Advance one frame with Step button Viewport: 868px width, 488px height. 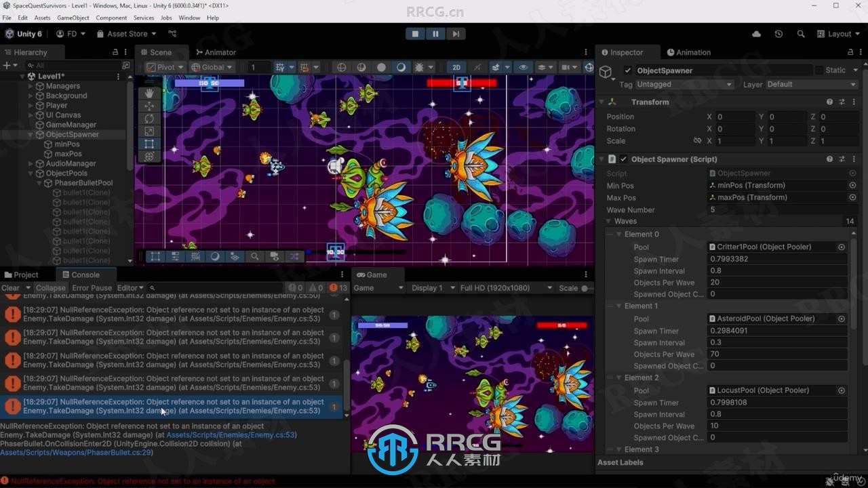coord(456,34)
